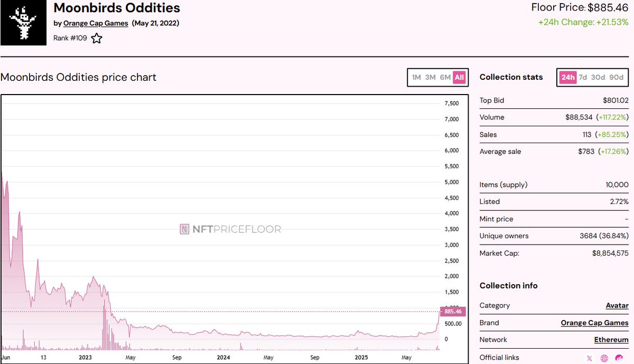
Task: Select the All chart range
Action: pyautogui.click(x=459, y=77)
